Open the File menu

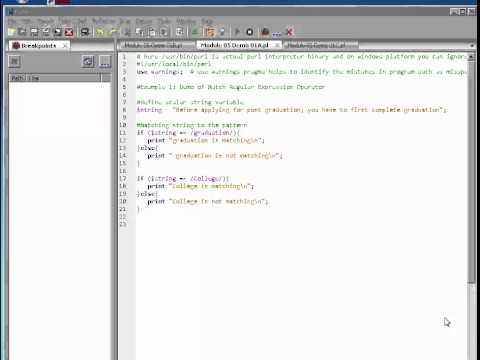pyautogui.click(x=12, y=21)
